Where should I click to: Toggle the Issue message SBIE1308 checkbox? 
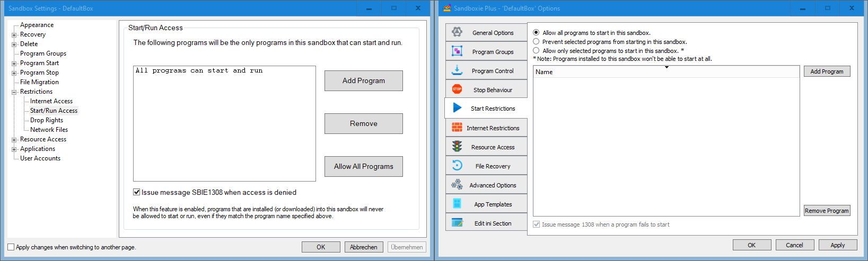[x=137, y=192]
